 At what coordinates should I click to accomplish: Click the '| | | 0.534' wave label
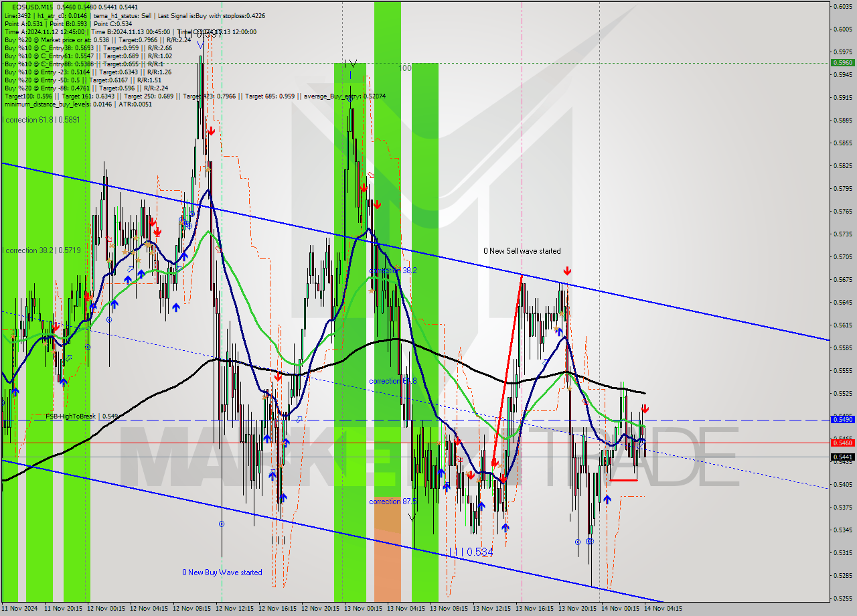point(471,552)
